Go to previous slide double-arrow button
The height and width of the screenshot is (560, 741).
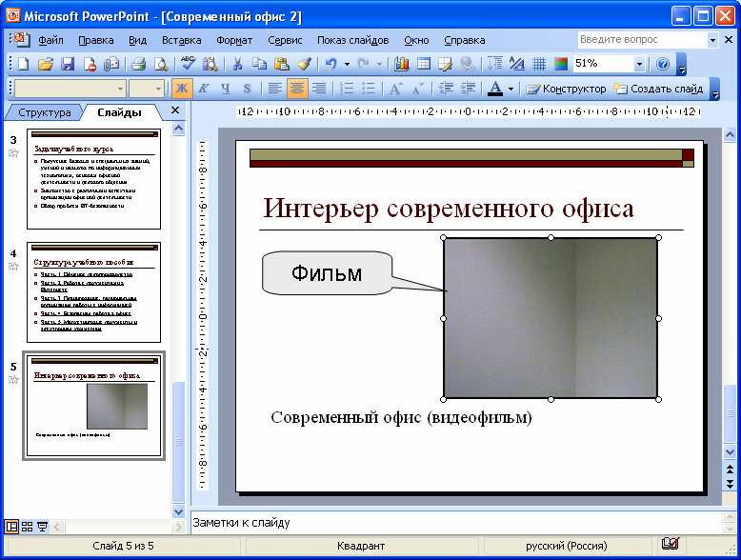pos(730,470)
